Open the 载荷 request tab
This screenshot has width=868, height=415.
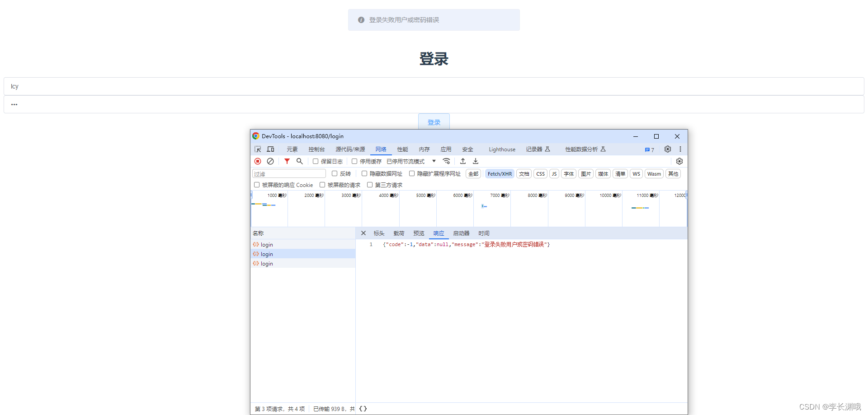click(x=399, y=233)
